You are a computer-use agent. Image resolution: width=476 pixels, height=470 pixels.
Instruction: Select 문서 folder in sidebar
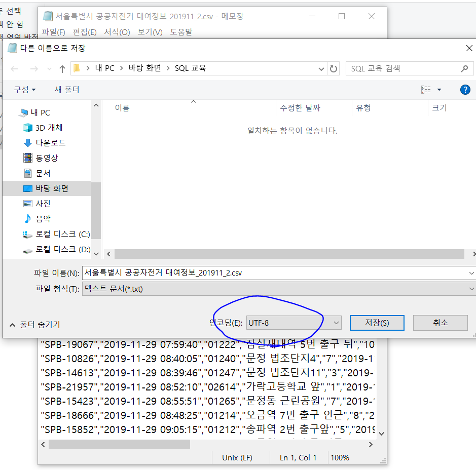36,173
